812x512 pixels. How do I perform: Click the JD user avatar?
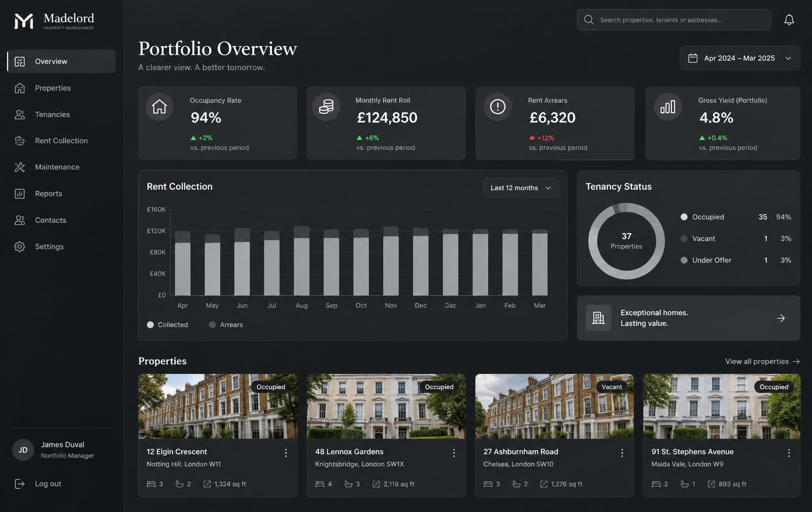click(23, 450)
